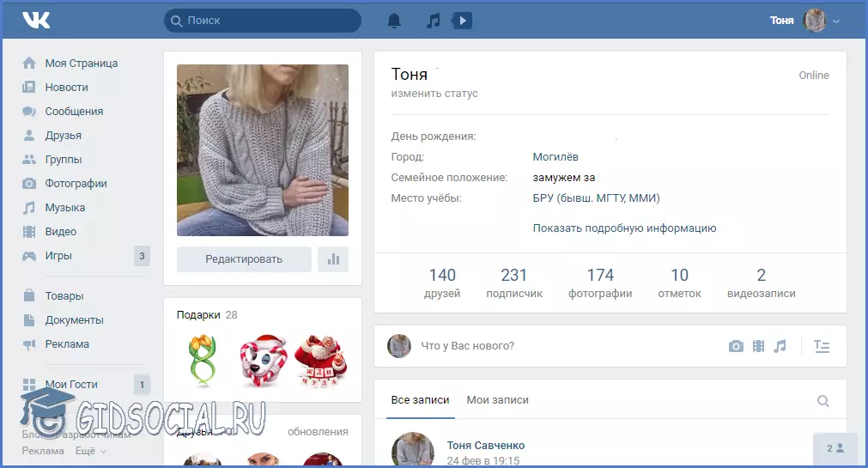The height and width of the screenshot is (468, 868).
Task: Search wall posts with magnifier icon
Action: pos(822,400)
